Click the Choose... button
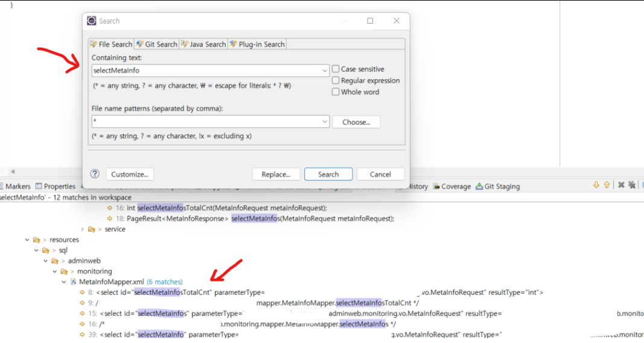This screenshot has width=644, height=343. point(356,122)
